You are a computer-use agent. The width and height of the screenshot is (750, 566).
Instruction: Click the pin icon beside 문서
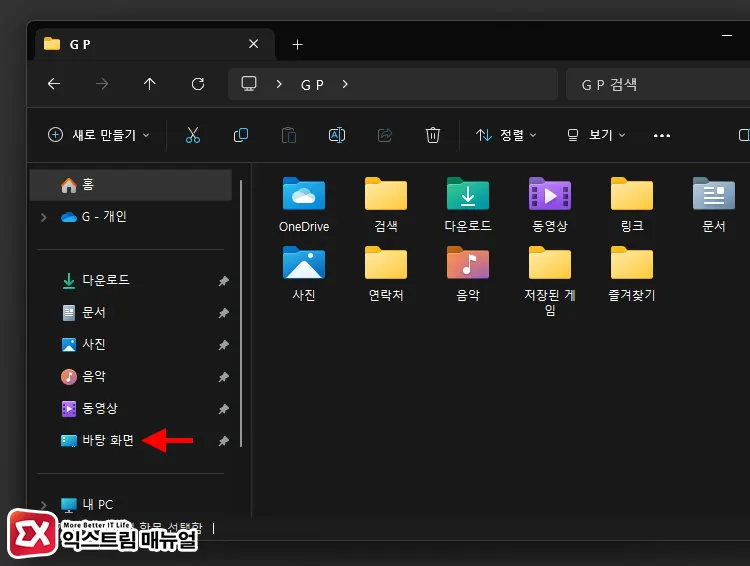click(223, 313)
